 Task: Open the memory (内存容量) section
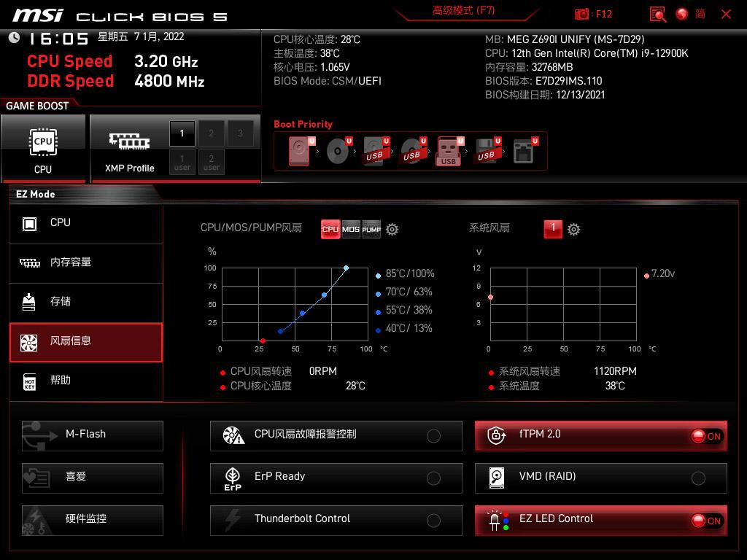(86, 262)
